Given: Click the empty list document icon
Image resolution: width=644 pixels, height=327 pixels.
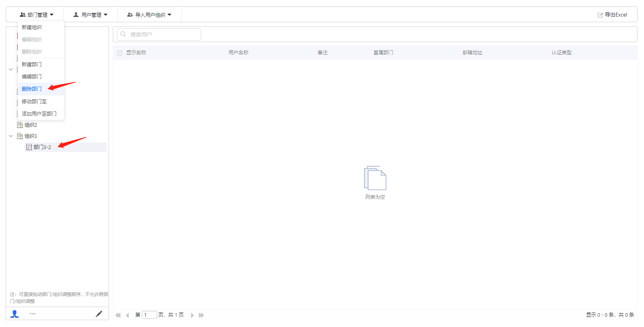Looking at the screenshot, I should 375,178.
